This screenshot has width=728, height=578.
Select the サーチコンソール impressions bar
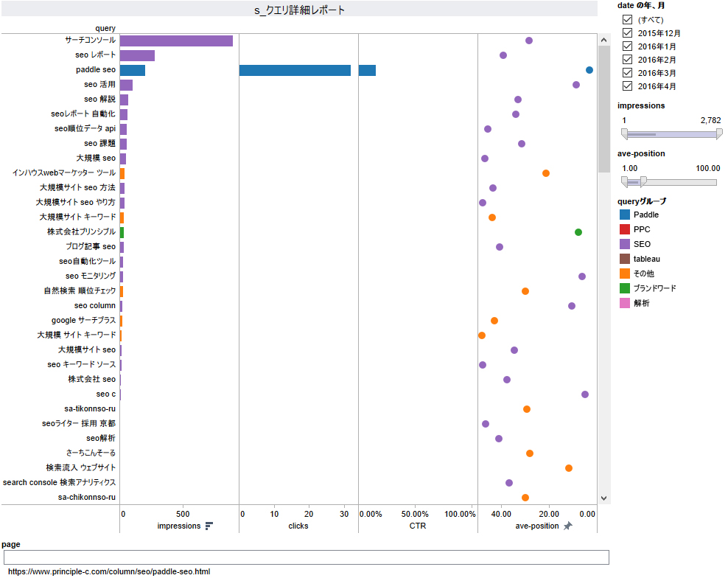tap(176, 41)
